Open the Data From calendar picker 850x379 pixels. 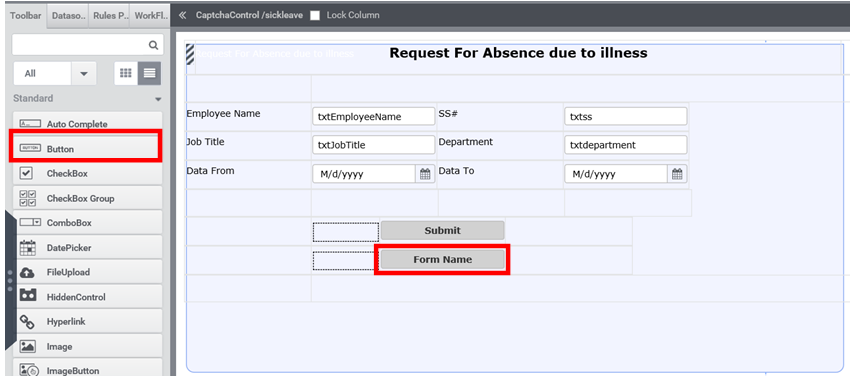425,174
